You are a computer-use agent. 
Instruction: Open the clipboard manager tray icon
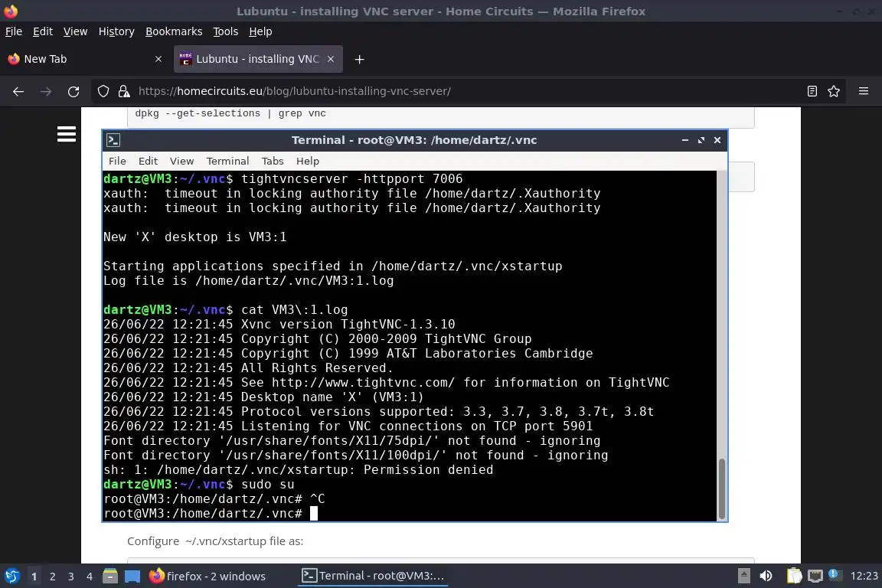[x=794, y=576]
